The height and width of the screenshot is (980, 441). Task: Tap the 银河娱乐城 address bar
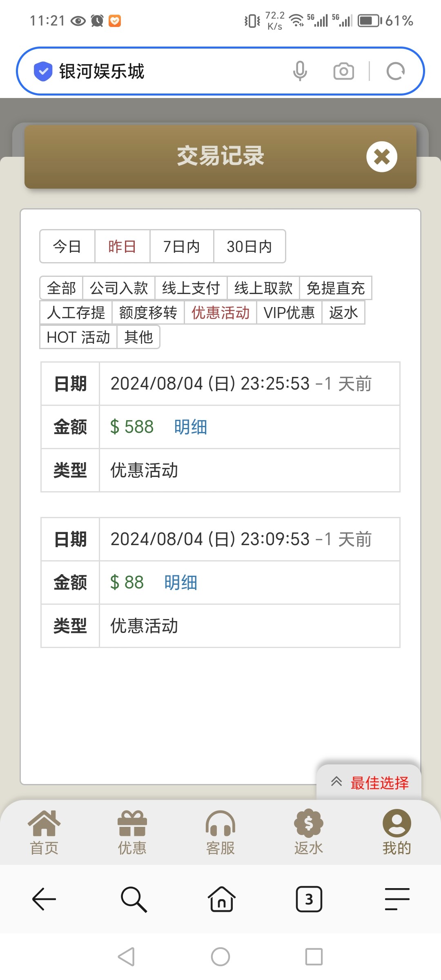[163, 71]
